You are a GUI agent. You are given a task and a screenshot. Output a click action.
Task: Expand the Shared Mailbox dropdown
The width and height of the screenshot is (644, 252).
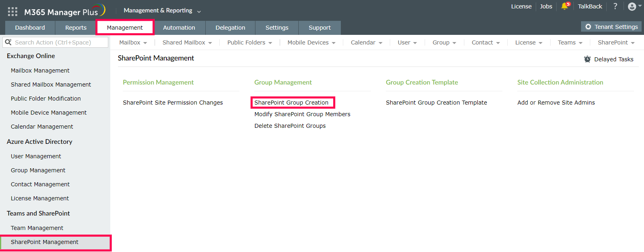point(187,42)
